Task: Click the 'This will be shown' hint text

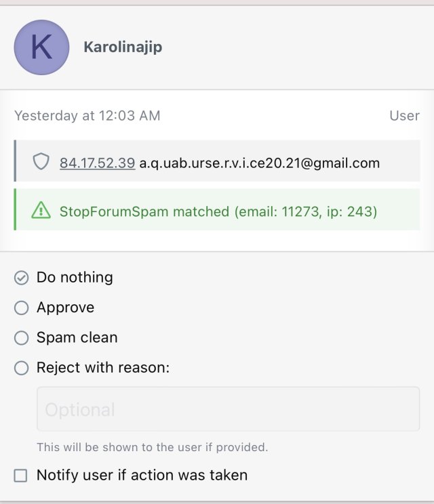Action: coord(153,447)
